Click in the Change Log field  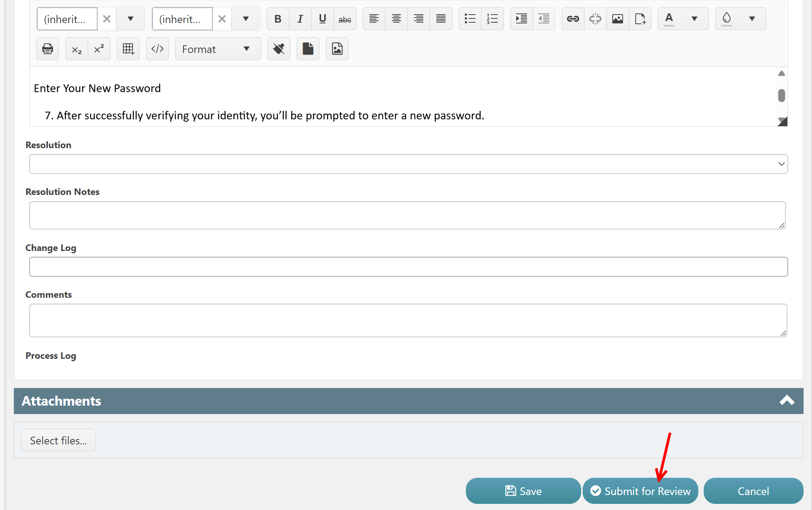pyautogui.click(x=408, y=267)
